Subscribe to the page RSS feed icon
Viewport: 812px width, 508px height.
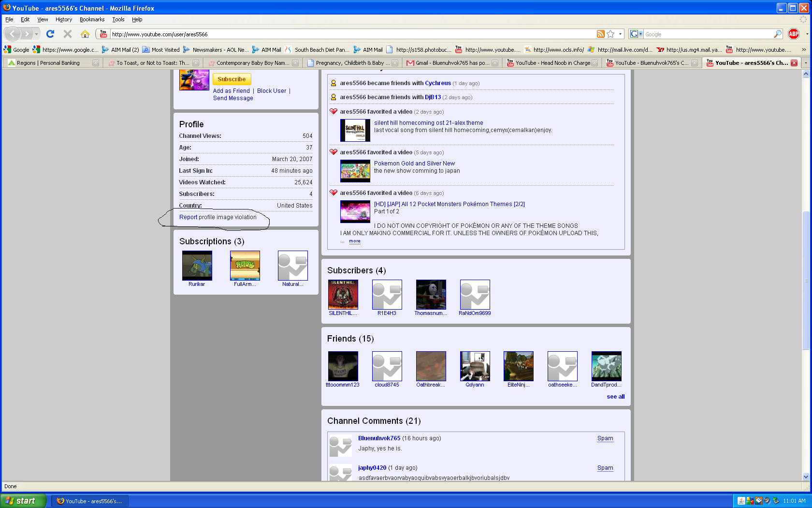pyautogui.click(x=601, y=34)
